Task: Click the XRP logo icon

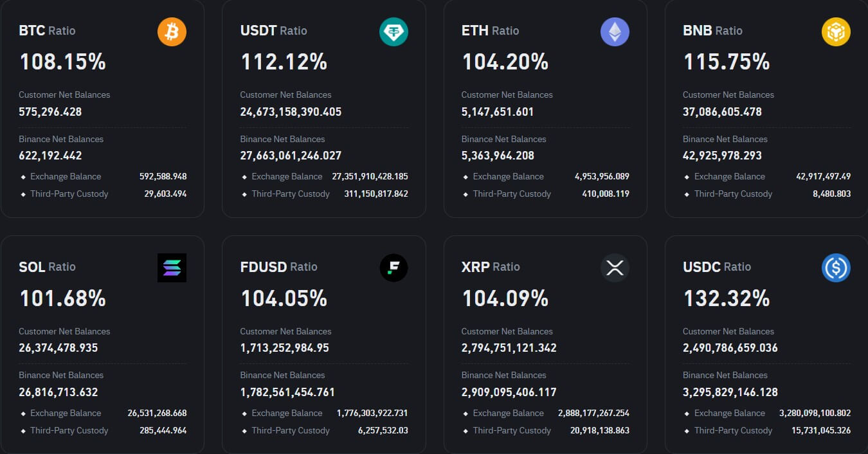Action: (615, 268)
